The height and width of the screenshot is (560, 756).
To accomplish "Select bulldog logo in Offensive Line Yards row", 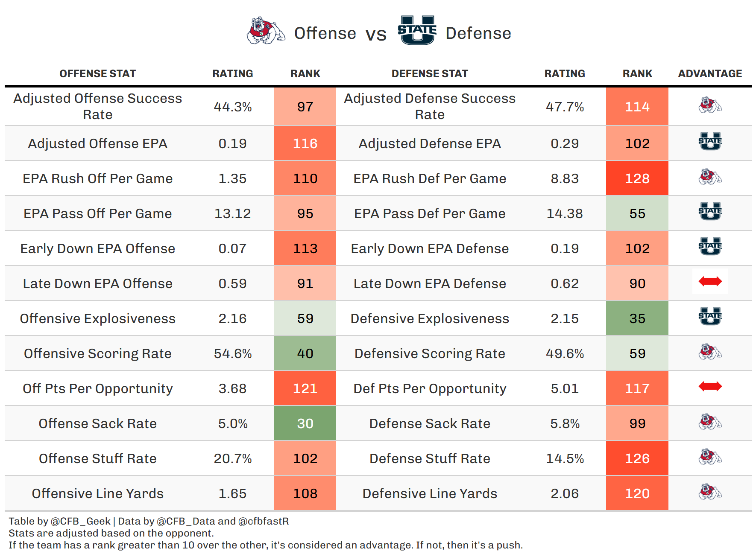I will [x=710, y=492].
